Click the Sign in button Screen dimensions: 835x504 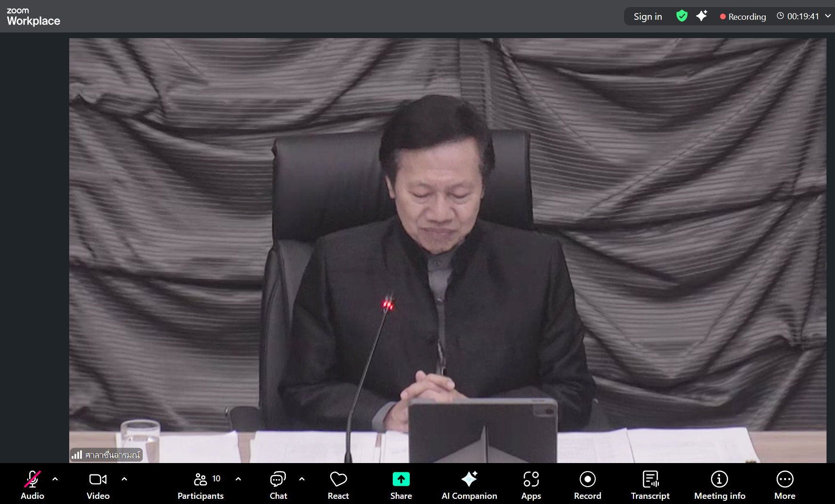pyautogui.click(x=648, y=16)
